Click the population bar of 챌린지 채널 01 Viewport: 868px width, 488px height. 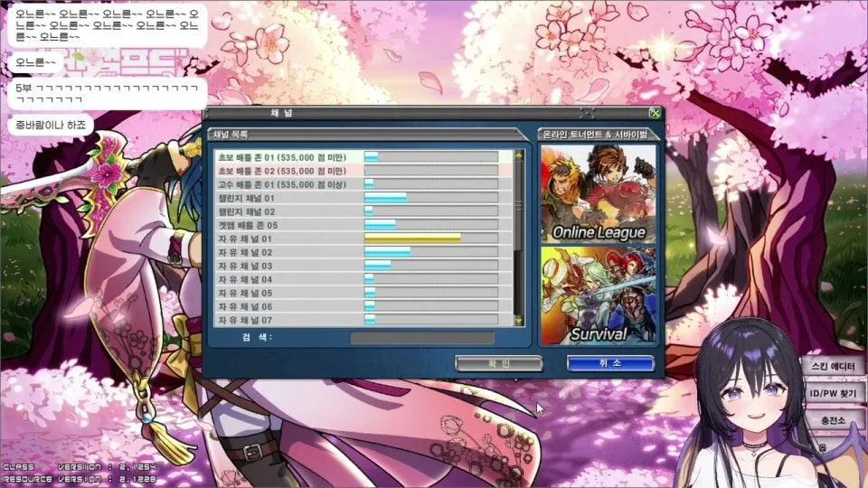click(385, 198)
